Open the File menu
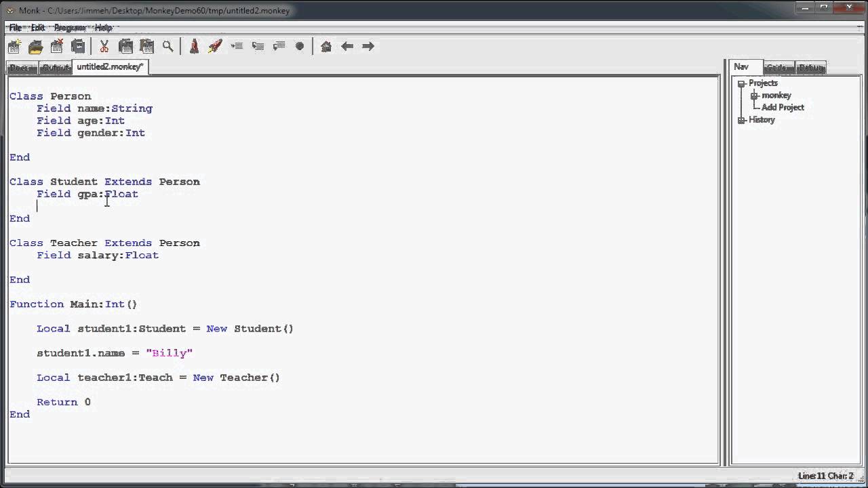Viewport: 868px width, 488px height. pos(15,28)
